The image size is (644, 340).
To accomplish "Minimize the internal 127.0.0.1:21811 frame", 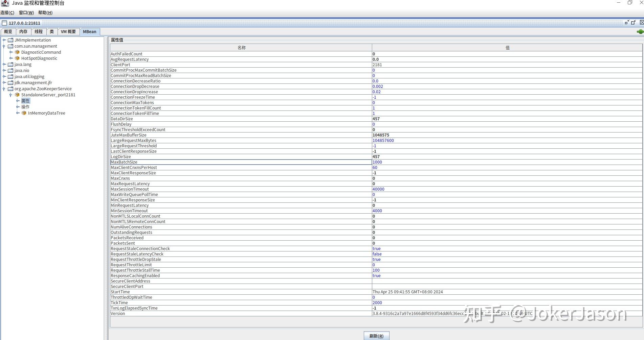I will tap(627, 22).
